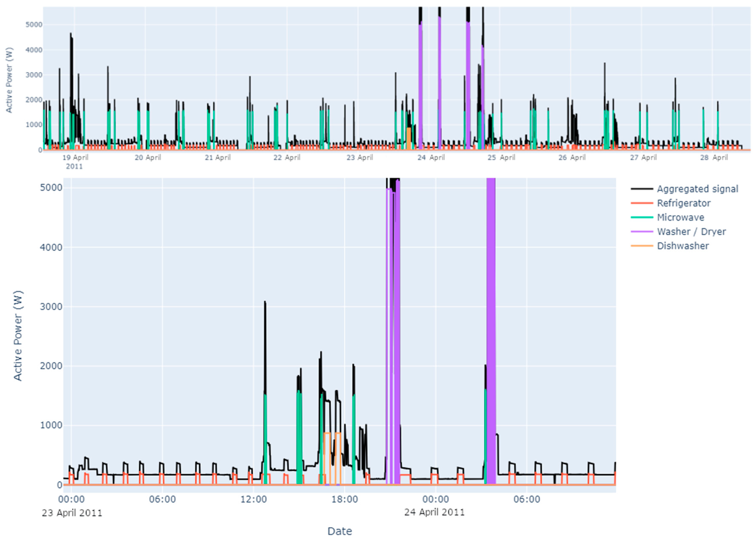Click the 24 April tick on the top chart
The width and height of the screenshot is (756, 541).
(431, 158)
